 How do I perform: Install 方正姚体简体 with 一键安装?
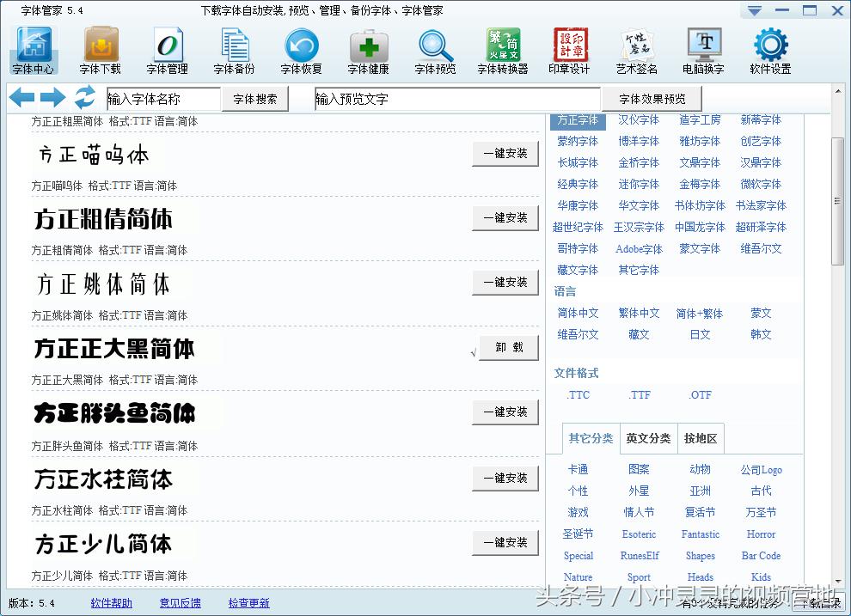pos(505,283)
